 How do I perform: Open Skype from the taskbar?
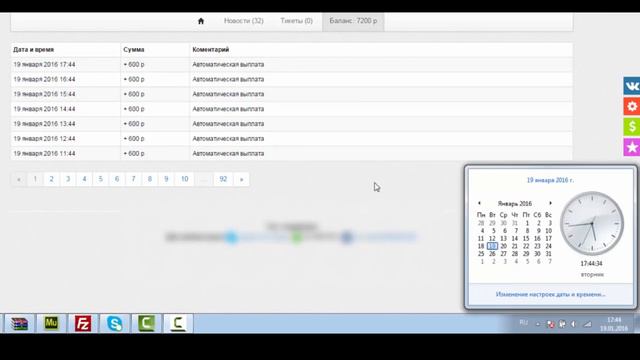(115, 324)
